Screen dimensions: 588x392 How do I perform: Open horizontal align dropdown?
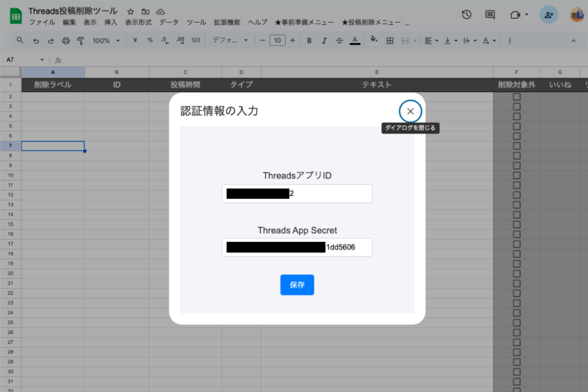431,41
